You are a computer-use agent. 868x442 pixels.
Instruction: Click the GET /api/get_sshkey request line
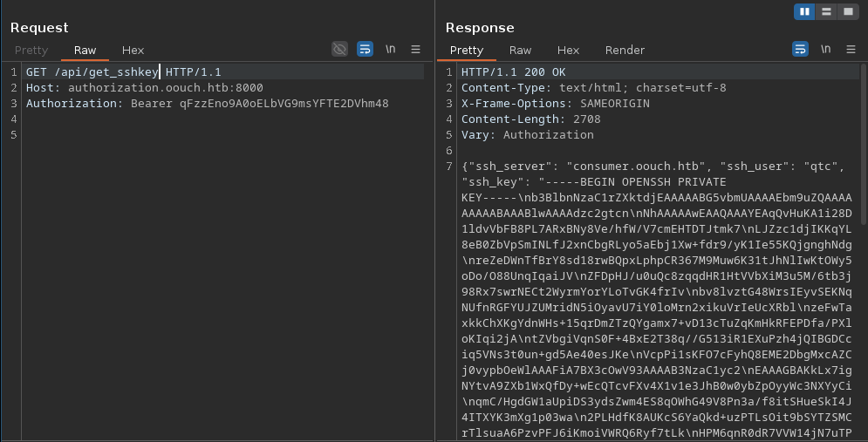pos(124,71)
